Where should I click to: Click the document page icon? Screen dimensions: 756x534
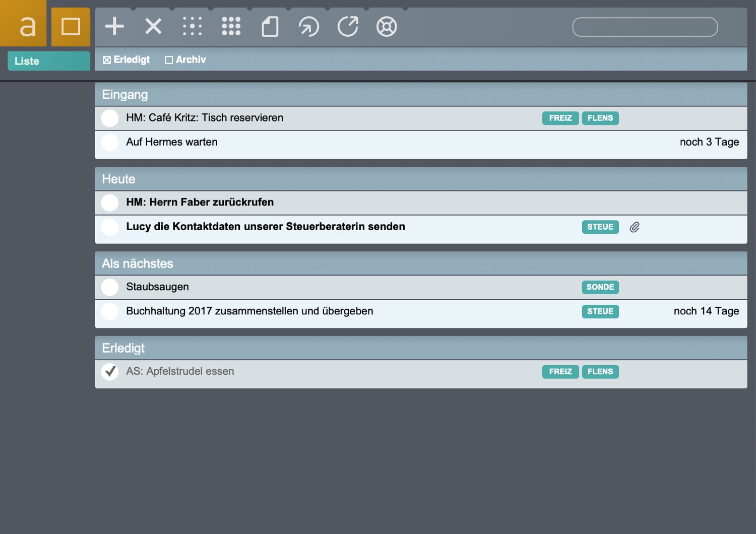(270, 26)
